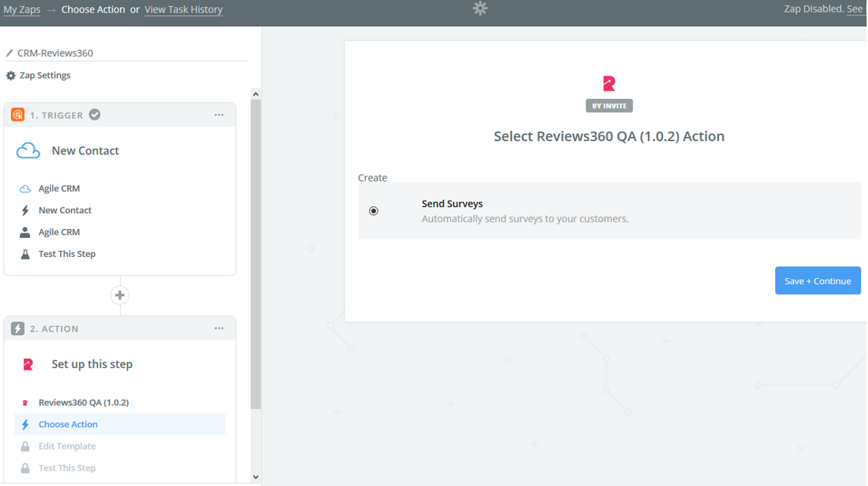Click the lock icon beside Edit Template
Image resolution: width=868 pixels, height=486 pixels.
coord(25,446)
